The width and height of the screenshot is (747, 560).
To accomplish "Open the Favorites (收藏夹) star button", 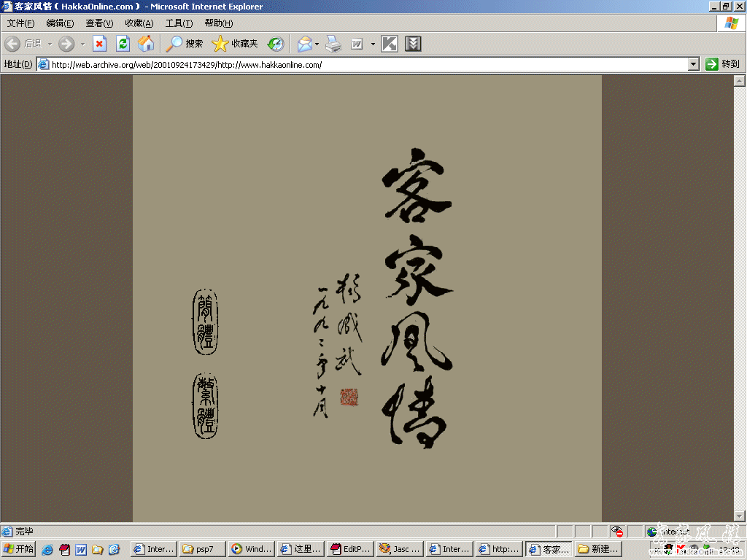I will (235, 44).
